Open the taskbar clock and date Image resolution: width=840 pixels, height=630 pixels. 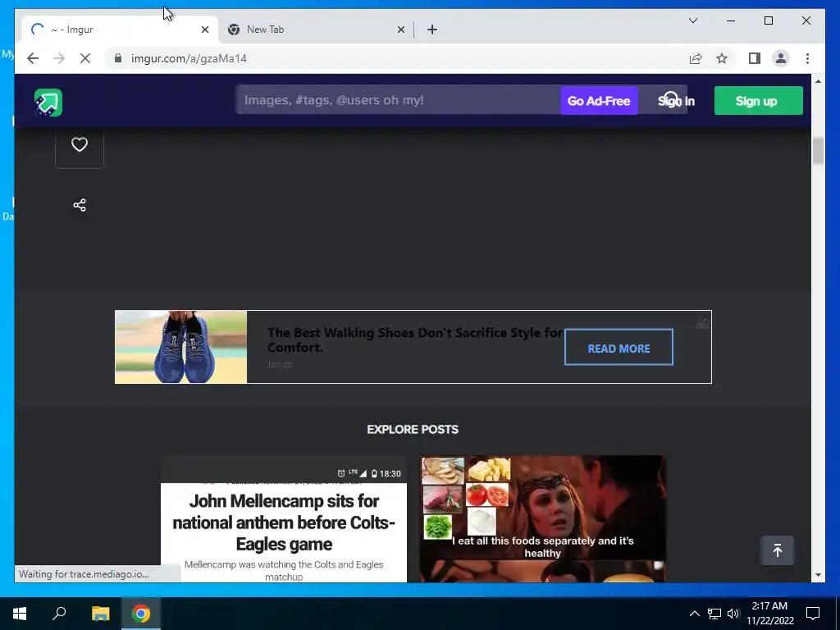tap(770, 614)
